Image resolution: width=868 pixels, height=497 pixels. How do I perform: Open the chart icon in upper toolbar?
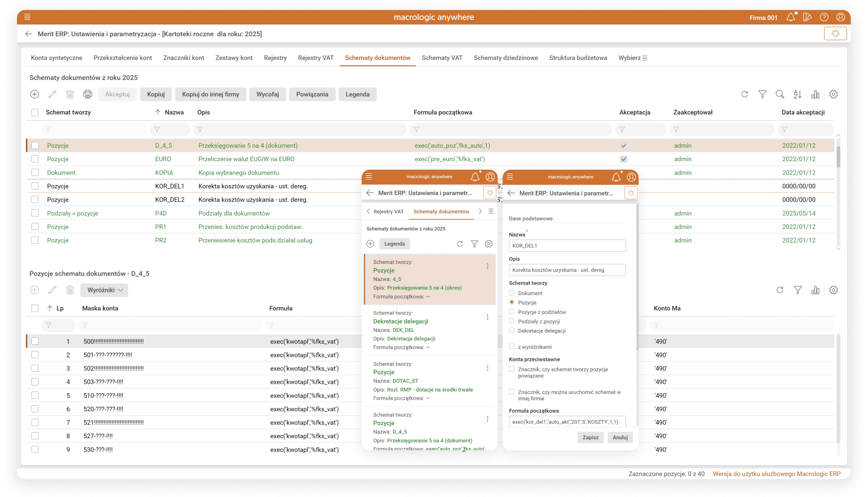pos(815,94)
